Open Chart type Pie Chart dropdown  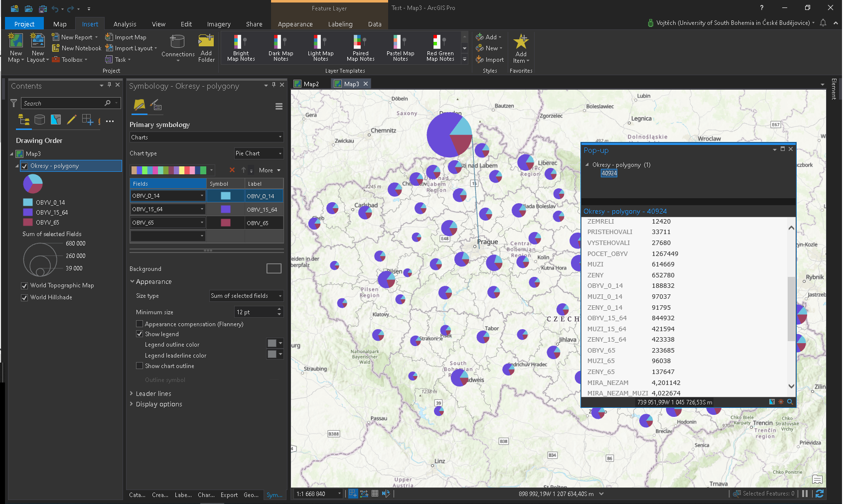259,153
